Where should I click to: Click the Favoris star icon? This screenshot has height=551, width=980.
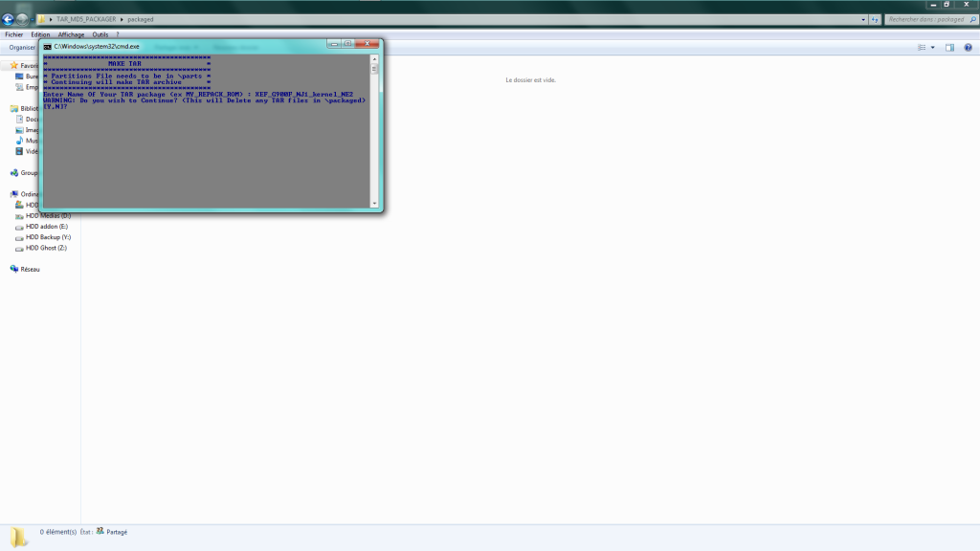tap(13, 65)
